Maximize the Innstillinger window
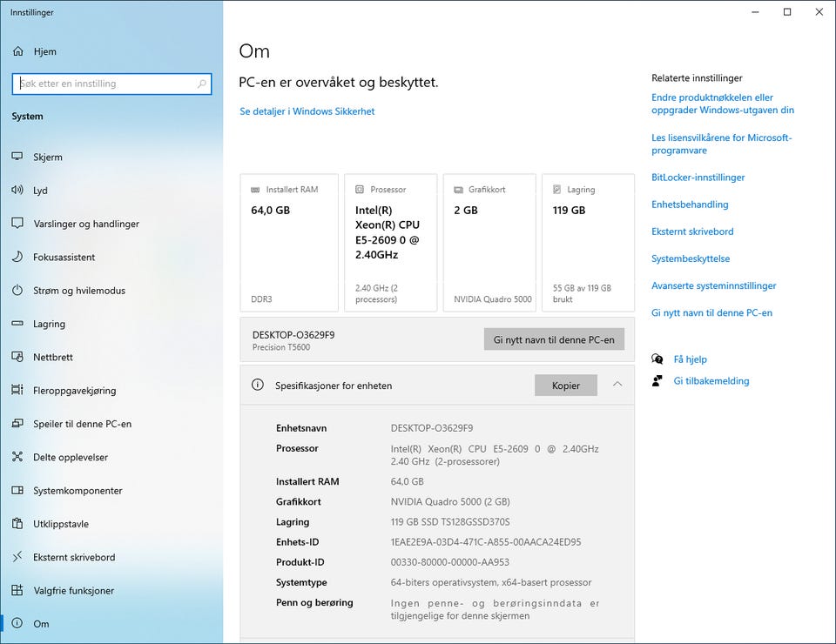The width and height of the screenshot is (836, 644). [x=787, y=11]
